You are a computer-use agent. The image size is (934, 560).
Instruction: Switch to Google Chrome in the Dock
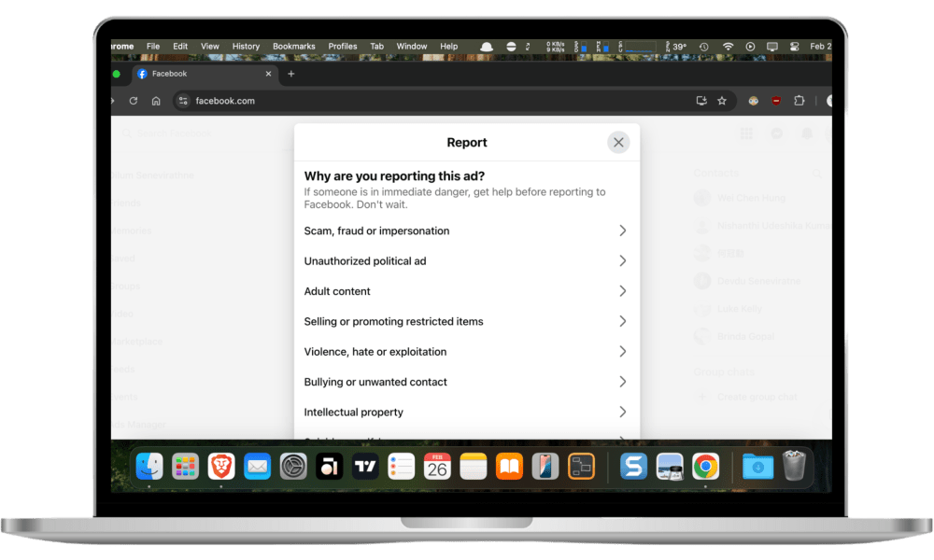tap(706, 467)
